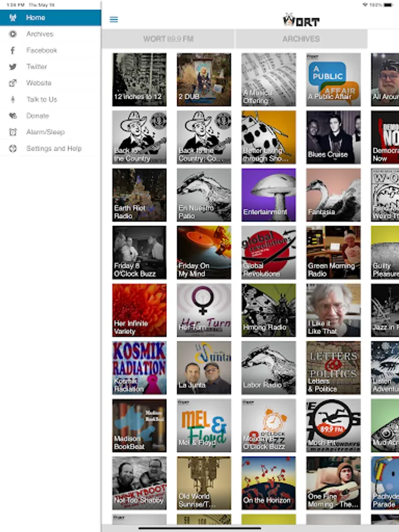399x532 pixels.
Task: Check the battery status icon
Action: (388, 5)
